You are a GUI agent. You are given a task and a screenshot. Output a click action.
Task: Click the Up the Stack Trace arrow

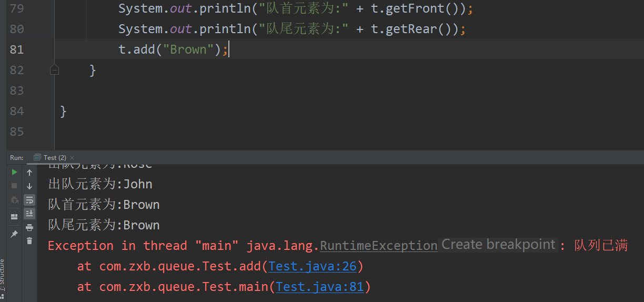29,173
